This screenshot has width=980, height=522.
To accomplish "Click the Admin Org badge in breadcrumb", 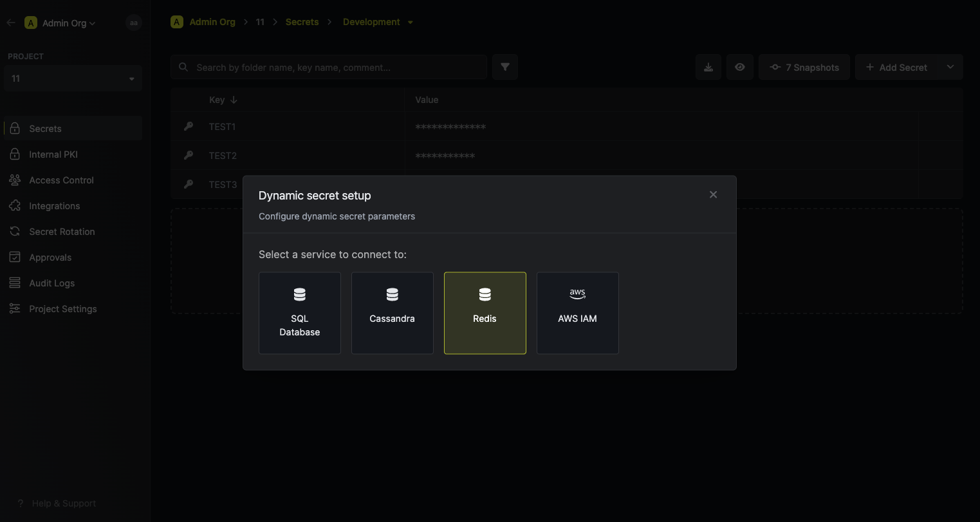I will point(177,22).
